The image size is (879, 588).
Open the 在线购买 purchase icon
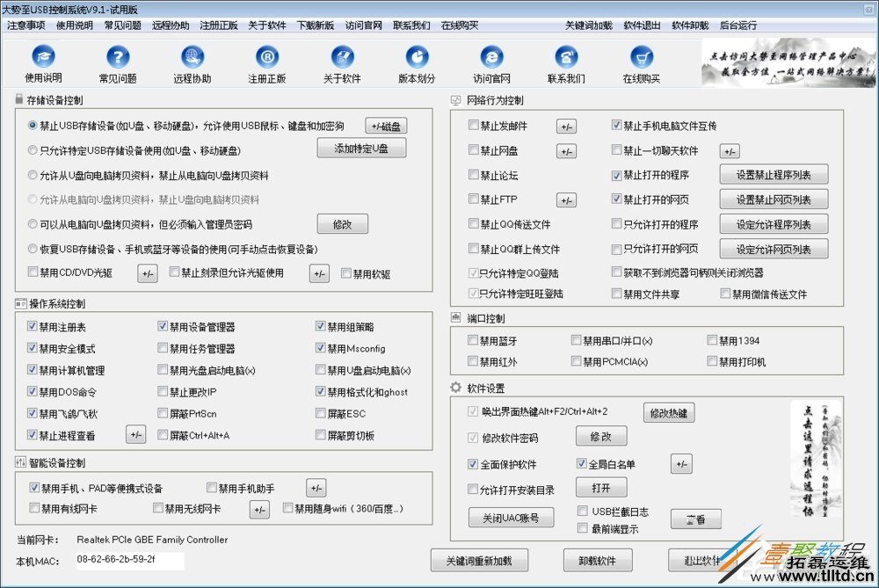click(x=641, y=62)
